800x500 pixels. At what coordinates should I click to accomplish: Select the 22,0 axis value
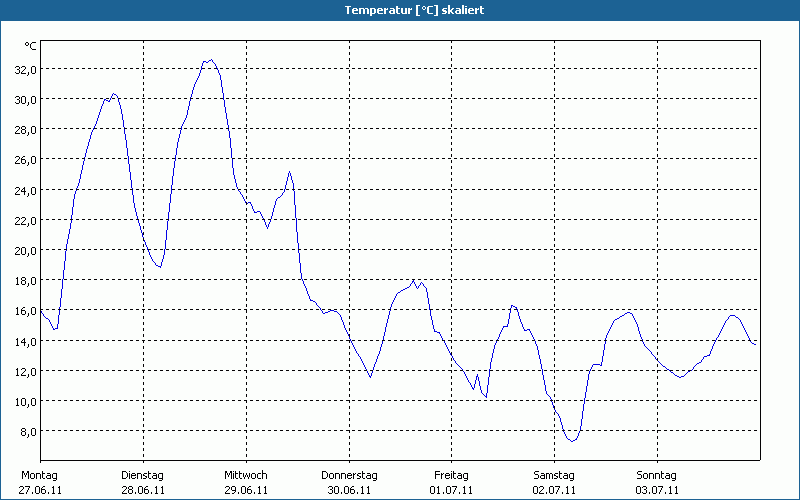tap(26, 221)
